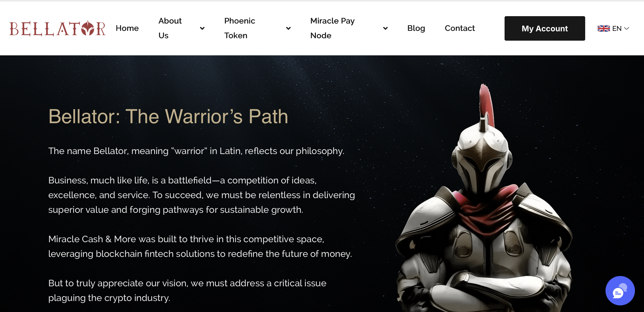Open the Blog menu item
The width and height of the screenshot is (644, 312).
pos(416,28)
